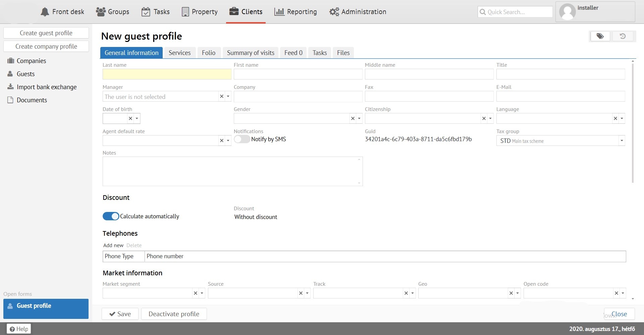Image resolution: width=644 pixels, height=335 pixels.
Task: Open the Reporting menu
Action: 296,12
